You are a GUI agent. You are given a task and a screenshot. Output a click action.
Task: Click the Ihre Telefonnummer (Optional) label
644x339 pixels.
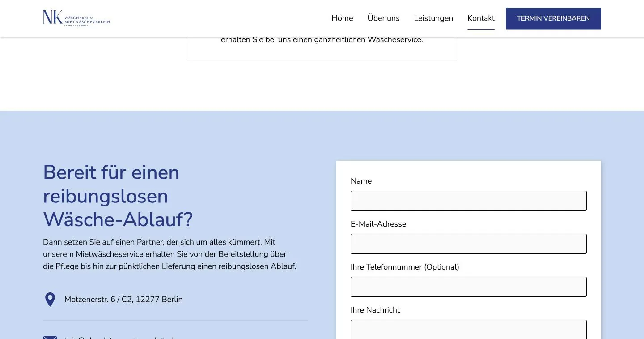405,267
